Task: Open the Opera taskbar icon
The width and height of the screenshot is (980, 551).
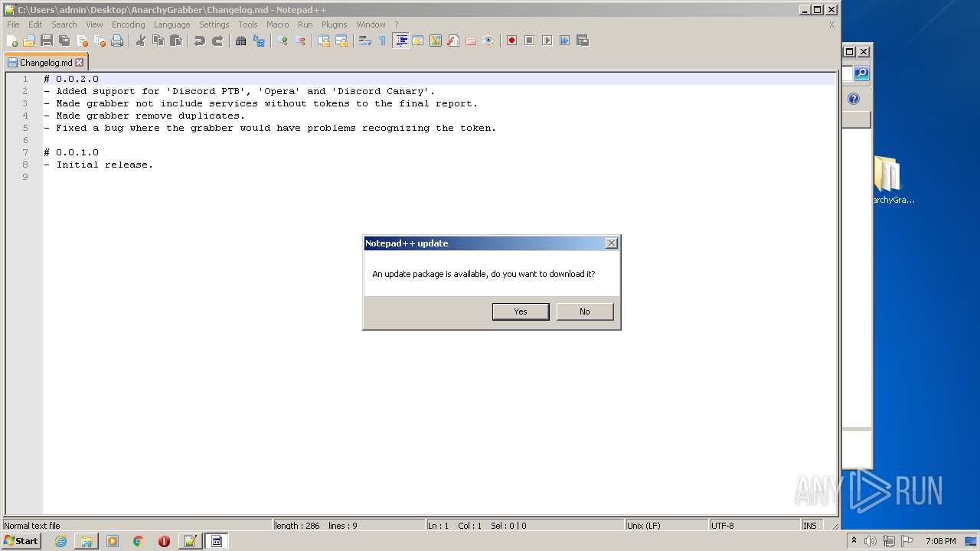Action: click(x=164, y=541)
